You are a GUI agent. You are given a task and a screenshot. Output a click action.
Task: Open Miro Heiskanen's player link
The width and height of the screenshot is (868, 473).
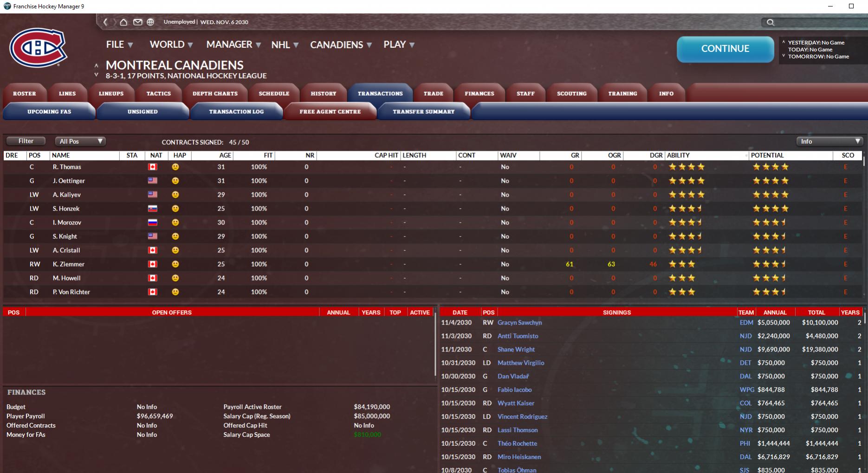[x=519, y=457]
